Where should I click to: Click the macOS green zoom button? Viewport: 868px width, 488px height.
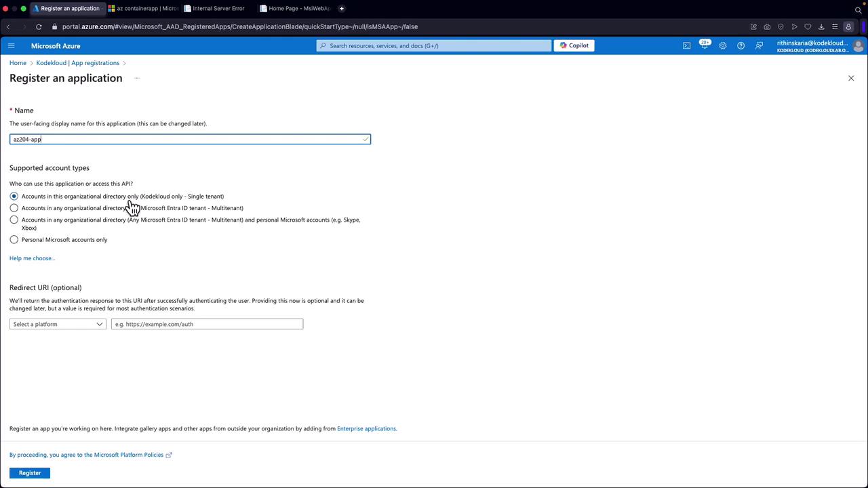coord(24,8)
